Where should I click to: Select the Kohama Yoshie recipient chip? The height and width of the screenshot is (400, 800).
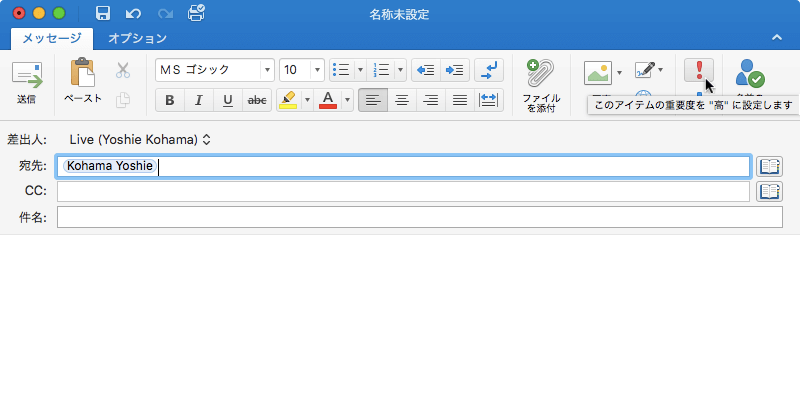coord(109,166)
